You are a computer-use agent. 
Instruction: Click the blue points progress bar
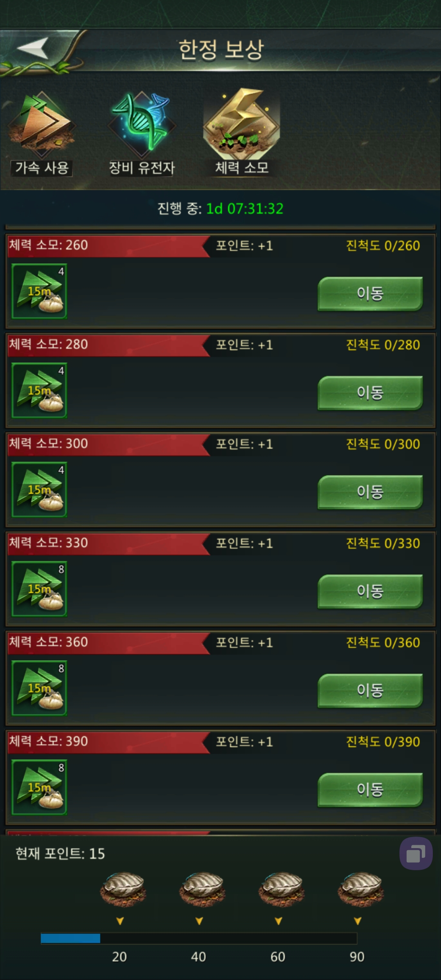(x=199, y=938)
